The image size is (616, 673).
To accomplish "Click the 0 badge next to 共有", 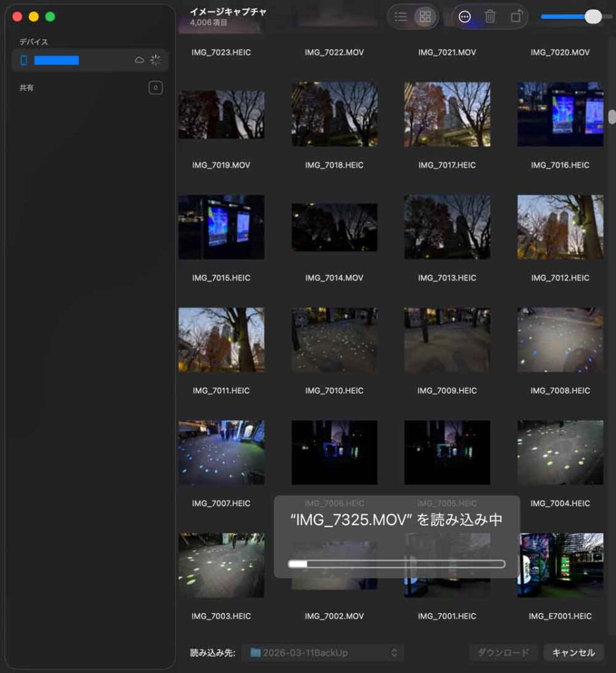I will pyautogui.click(x=155, y=87).
